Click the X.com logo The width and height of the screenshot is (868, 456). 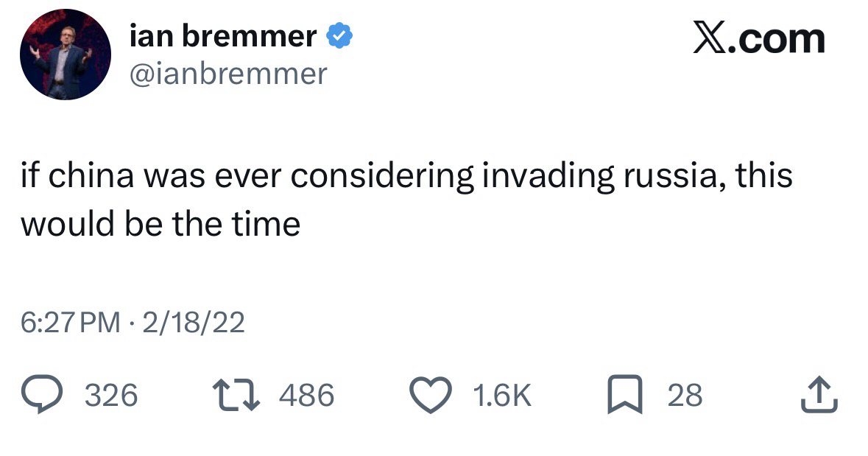coord(758,39)
